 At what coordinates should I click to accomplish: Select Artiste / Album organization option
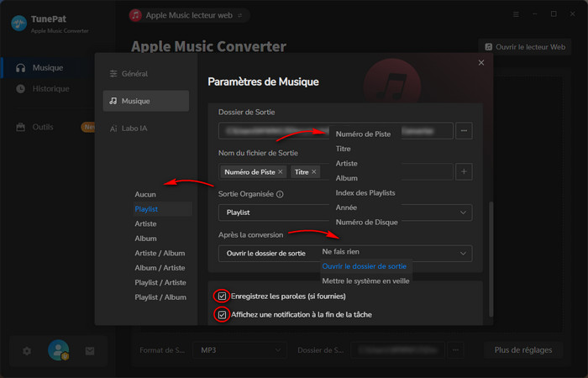click(x=162, y=253)
